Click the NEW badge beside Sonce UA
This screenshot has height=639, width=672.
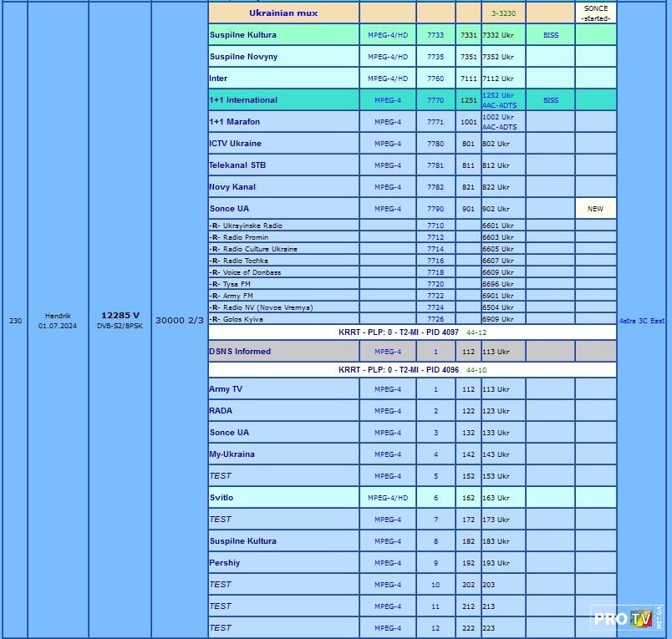point(595,209)
